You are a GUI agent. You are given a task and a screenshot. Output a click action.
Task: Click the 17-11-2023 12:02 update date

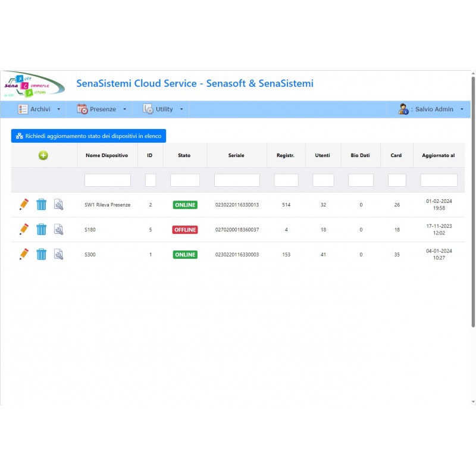coord(439,230)
